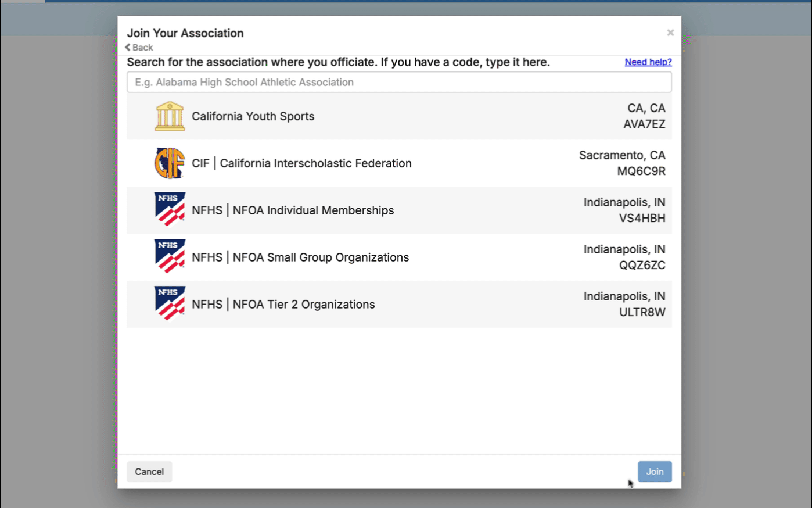Click the NFHS logo for Small Group Organizations
The image size is (812, 508).
tap(169, 256)
